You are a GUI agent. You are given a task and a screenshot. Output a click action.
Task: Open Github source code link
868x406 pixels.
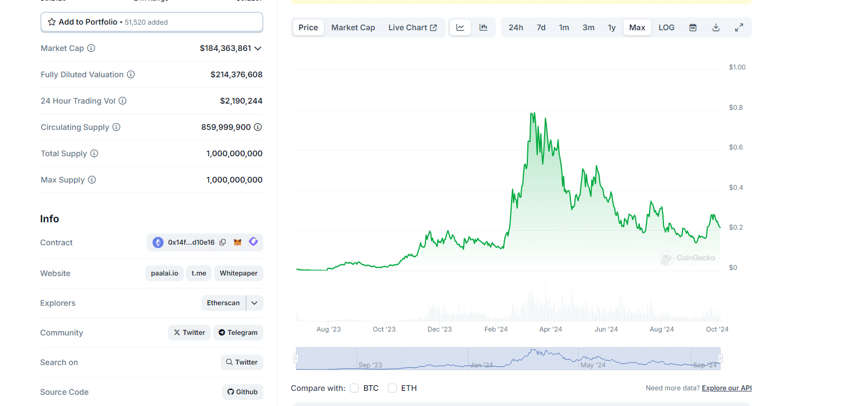point(243,392)
